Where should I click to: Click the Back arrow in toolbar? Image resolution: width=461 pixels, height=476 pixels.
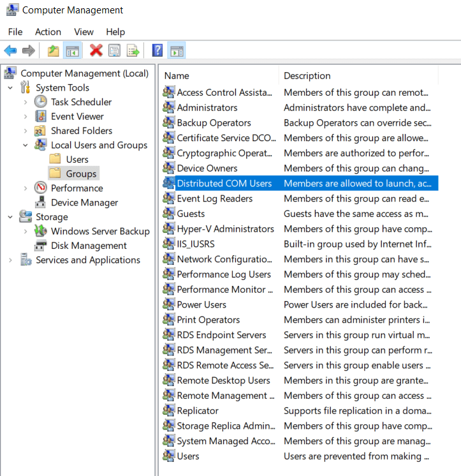[10, 50]
